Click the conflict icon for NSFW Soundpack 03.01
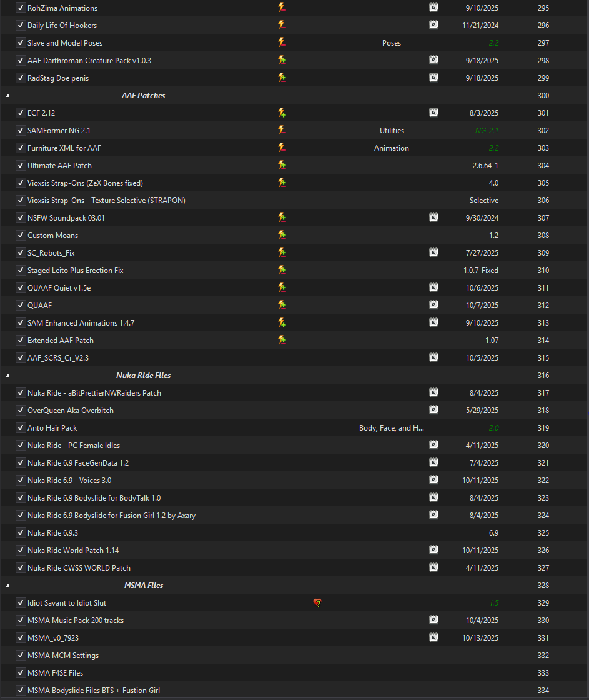Viewport: 589px width, 700px height. pos(282,217)
